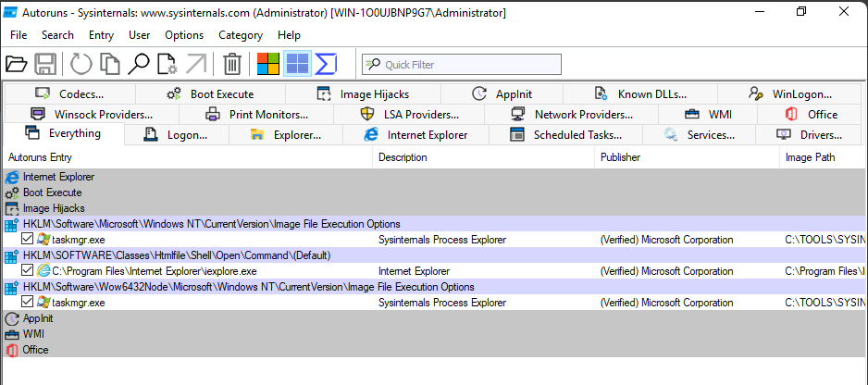Click the VirusTotal sigma toolbar icon

(x=326, y=64)
